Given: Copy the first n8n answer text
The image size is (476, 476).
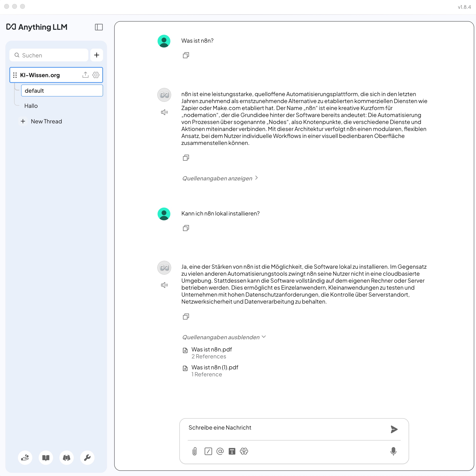Looking at the screenshot, I should (186, 158).
